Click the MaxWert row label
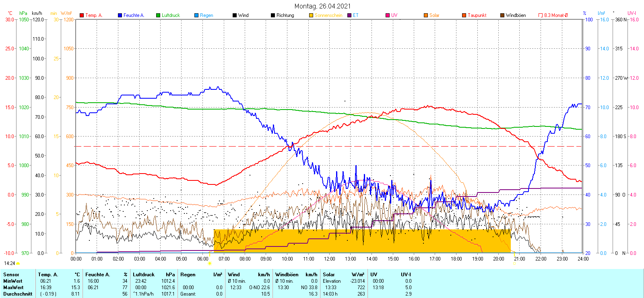 tap(13, 288)
